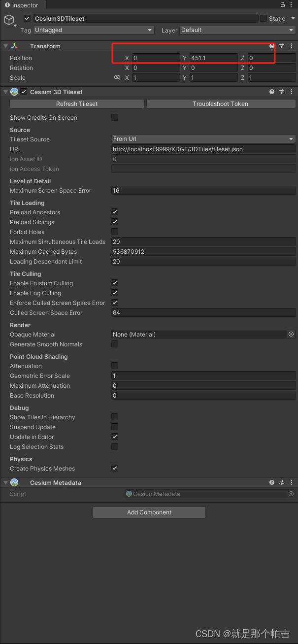Uncheck Enable Fog Culling
298x644 pixels.
click(x=115, y=293)
